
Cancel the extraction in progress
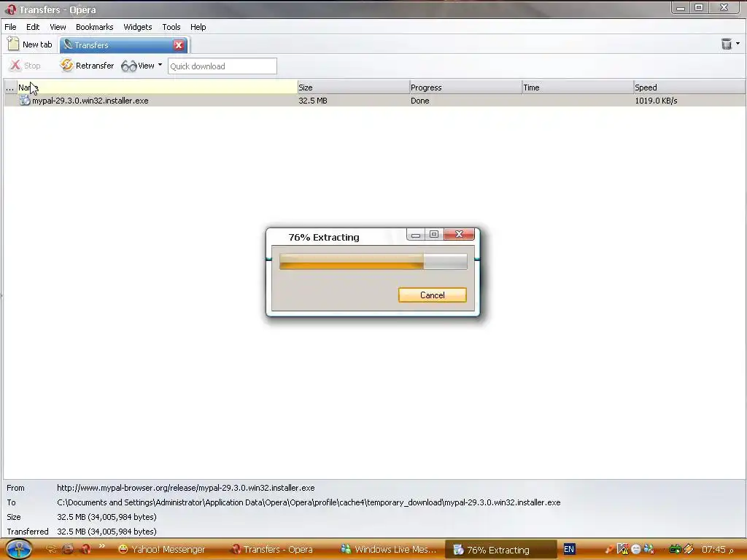pyautogui.click(x=432, y=295)
